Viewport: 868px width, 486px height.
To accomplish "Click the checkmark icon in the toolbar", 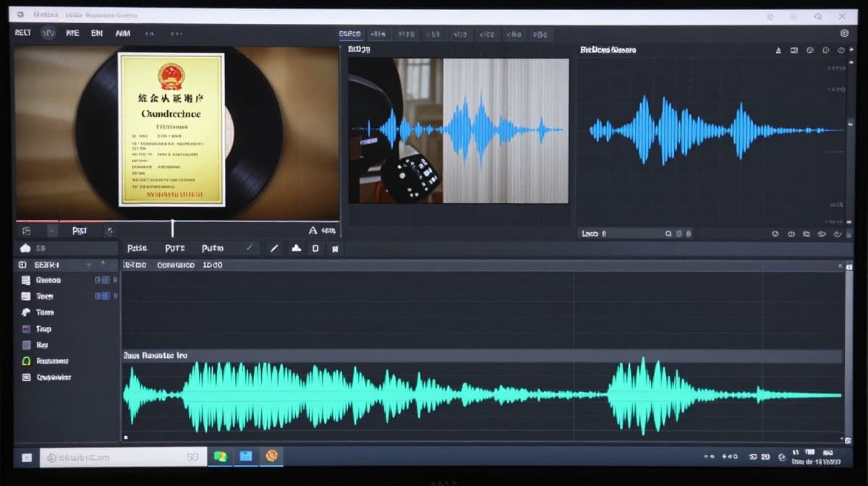I will pos(250,247).
